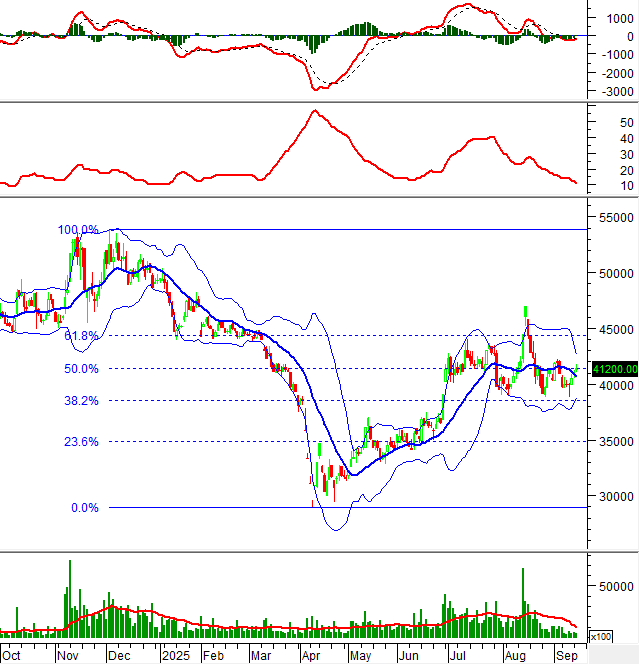The width and height of the screenshot is (639, 664).
Task: Select the 100.0% Fibonacci level label
Action: pos(78,230)
